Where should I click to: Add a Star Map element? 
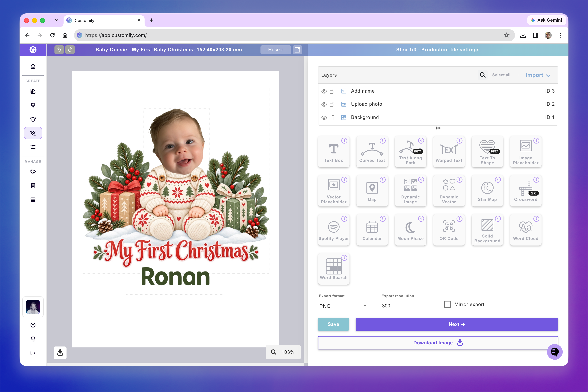[x=487, y=191]
